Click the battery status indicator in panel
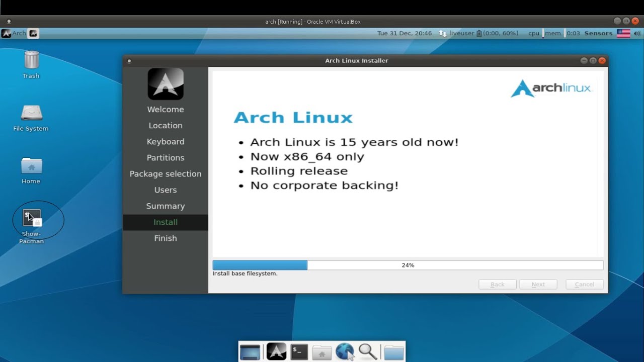The width and height of the screenshot is (644, 362). click(x=497, y=33)
